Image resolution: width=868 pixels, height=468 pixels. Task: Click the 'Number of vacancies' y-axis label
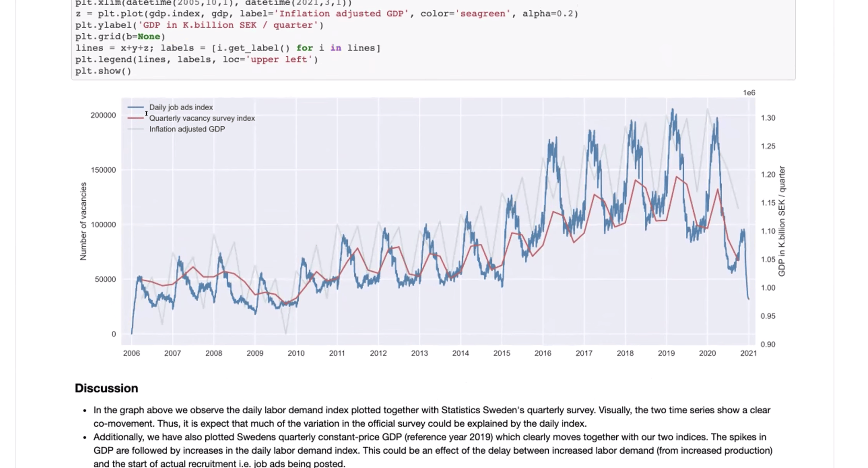(83, 221)
